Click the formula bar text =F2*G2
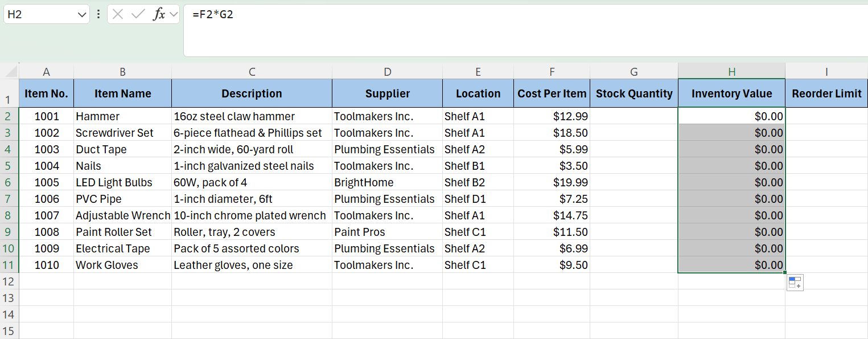The width and height of the screenshot is (868, 339). [213, 15]
